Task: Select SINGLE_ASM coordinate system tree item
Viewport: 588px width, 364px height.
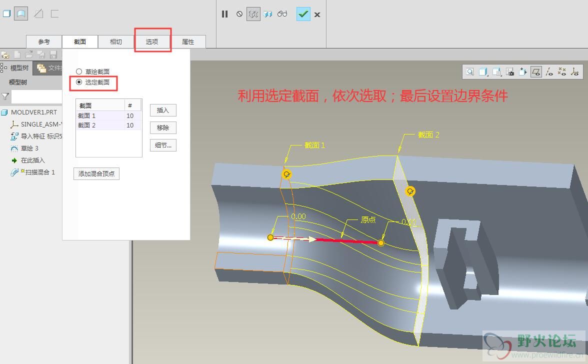Action: 36,124
